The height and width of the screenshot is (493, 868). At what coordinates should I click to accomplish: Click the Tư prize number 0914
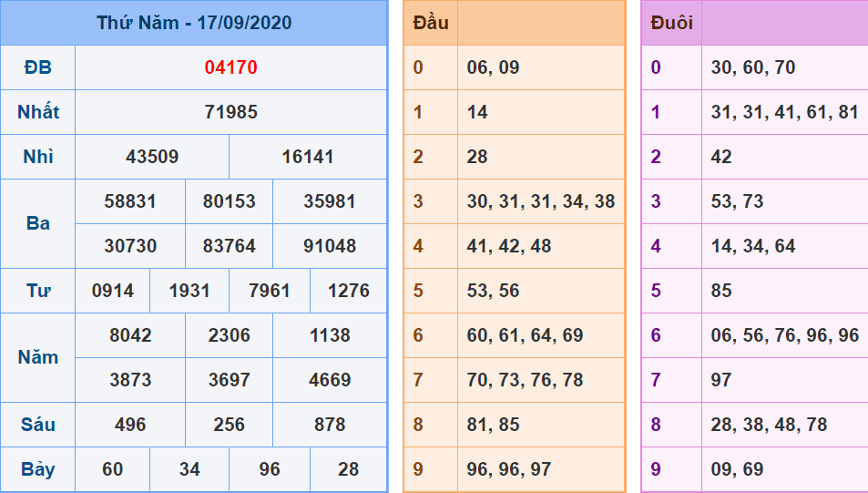click(113, 291)
